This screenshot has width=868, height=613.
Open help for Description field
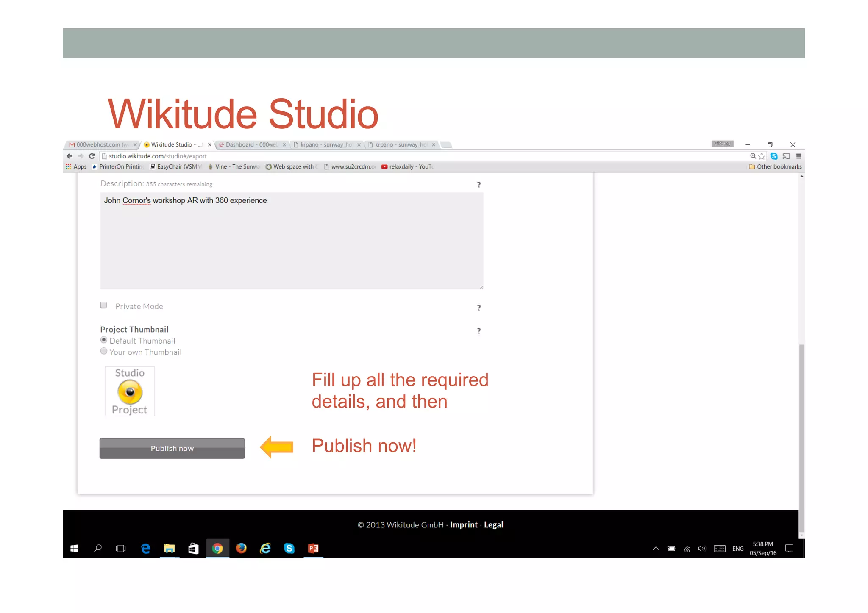(x=479, y=185)
